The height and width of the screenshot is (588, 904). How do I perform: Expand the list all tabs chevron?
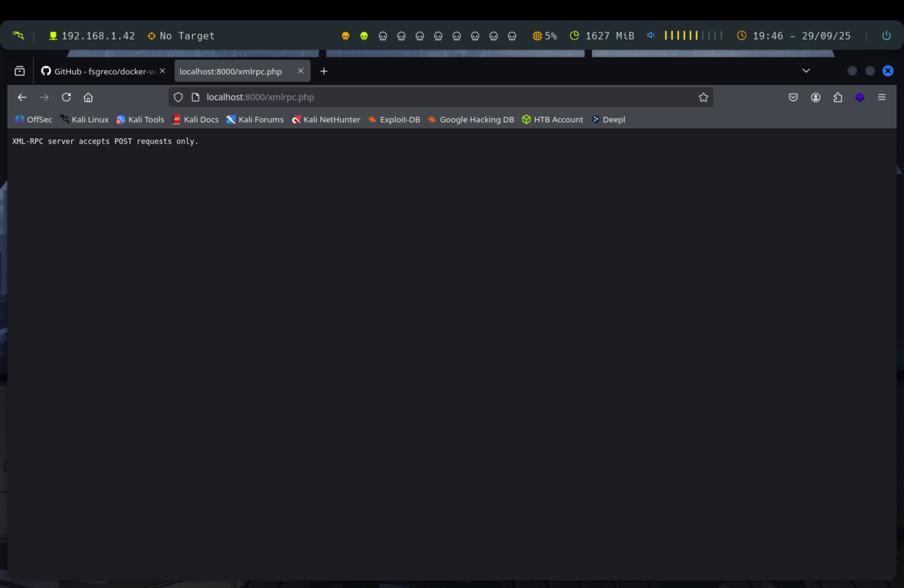[x=806, y=71]
